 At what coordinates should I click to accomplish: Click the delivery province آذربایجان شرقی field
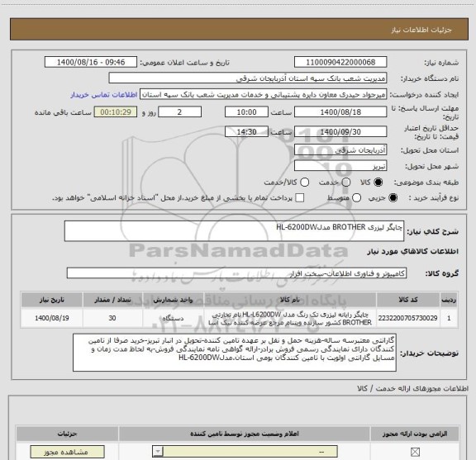340,150
